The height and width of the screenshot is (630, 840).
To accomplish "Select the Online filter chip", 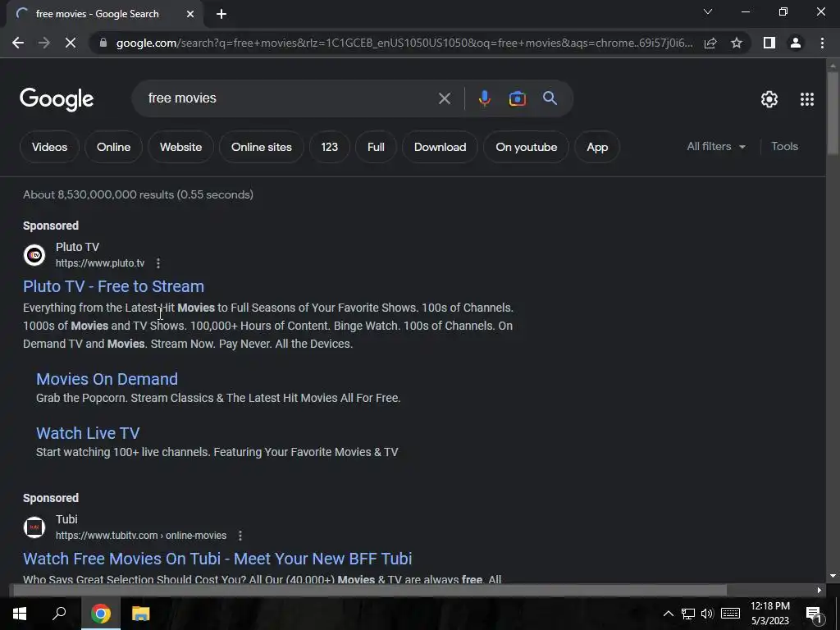I will coord(113,147).
